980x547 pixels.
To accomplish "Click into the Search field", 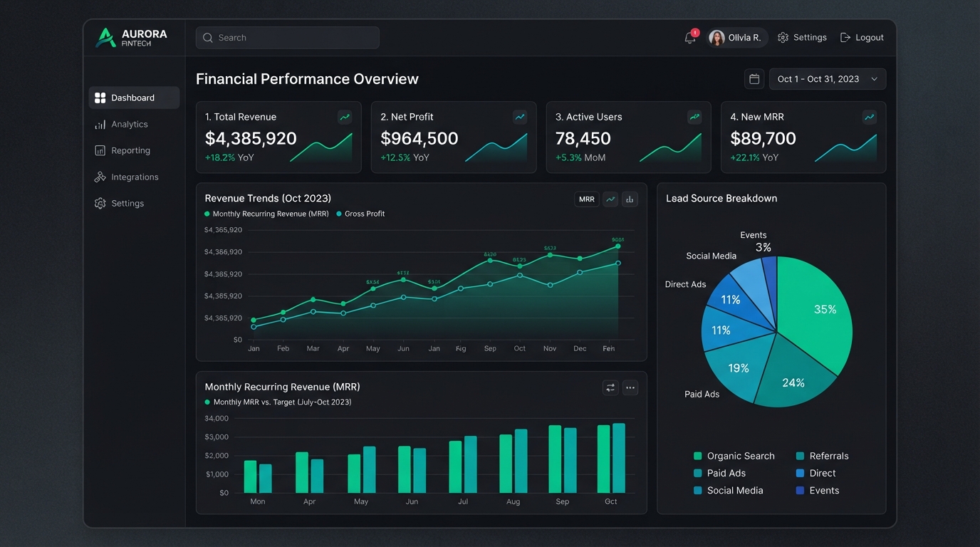I will point(288,38).
